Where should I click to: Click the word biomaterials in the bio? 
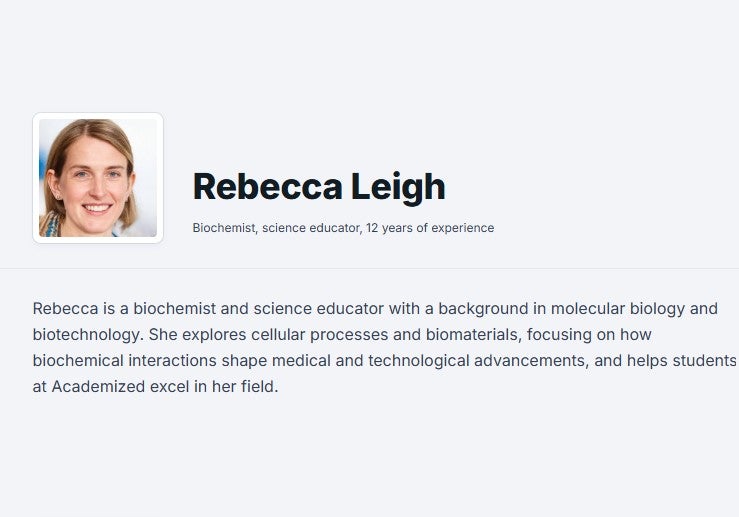pyautogui.click(x=472, y=335)
